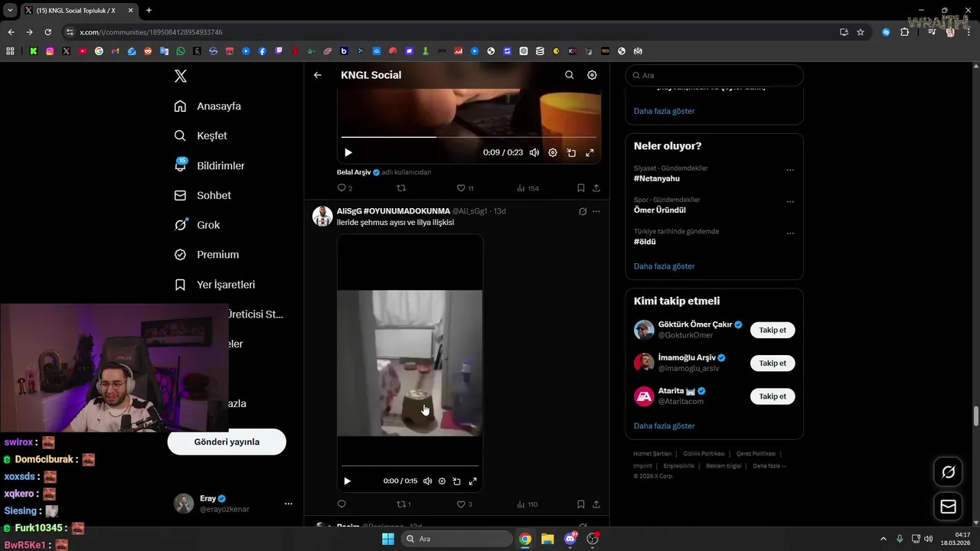This screenshot has width=980, height=551.
Task: View analytics showing 110 views
Action: pyautogui.click(x=528, y=504)
